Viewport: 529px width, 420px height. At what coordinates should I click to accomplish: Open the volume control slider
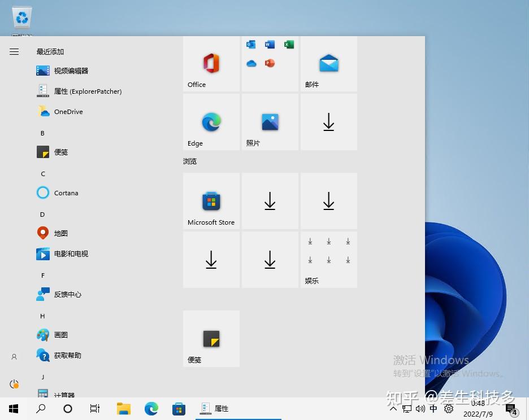click(420, 408)
